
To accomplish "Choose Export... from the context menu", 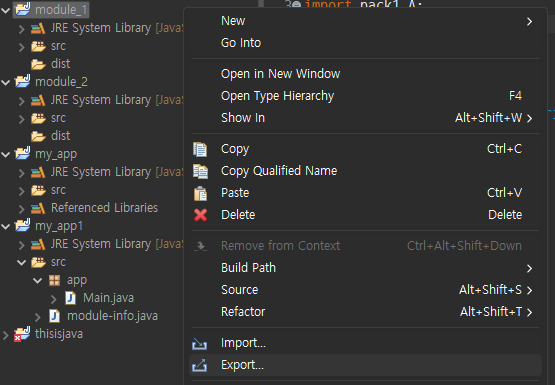I will coord(365,365).
